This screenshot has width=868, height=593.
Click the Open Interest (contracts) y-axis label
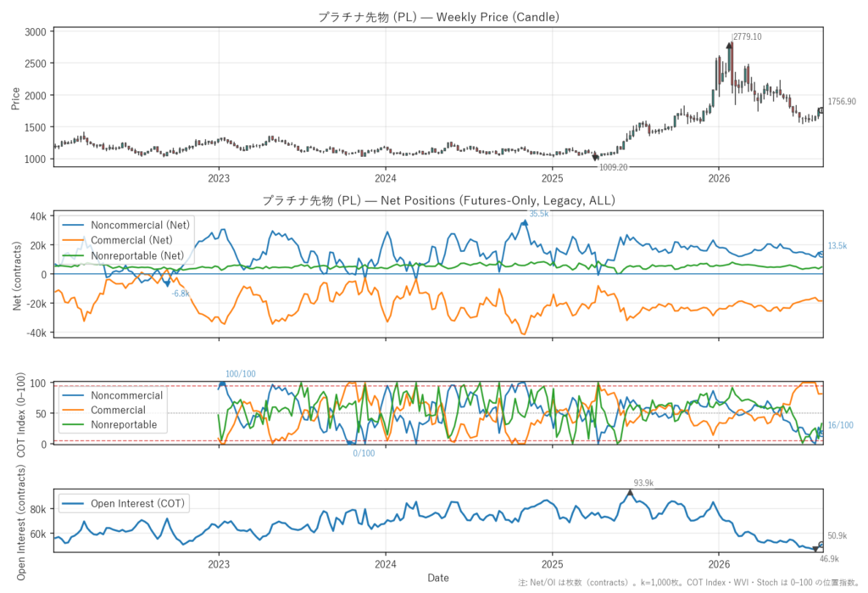coord(21,523)
